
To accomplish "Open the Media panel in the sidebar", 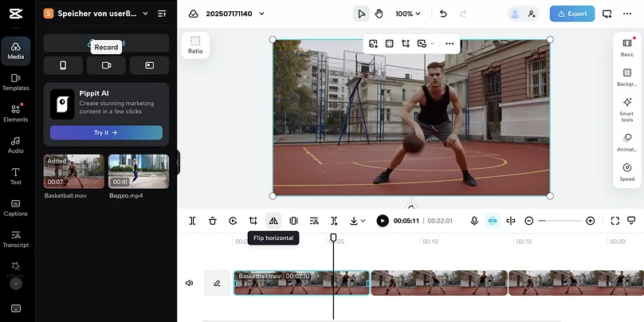I will click(x=16, y=51).
